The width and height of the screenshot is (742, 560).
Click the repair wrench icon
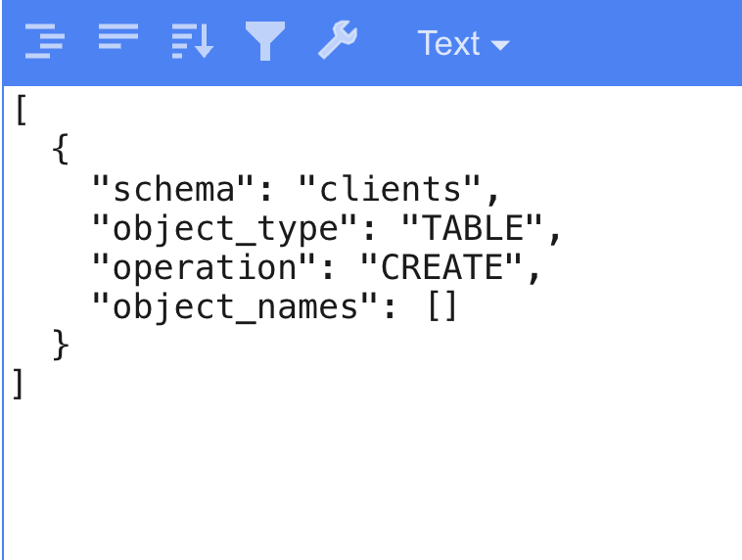pos(338,40)
